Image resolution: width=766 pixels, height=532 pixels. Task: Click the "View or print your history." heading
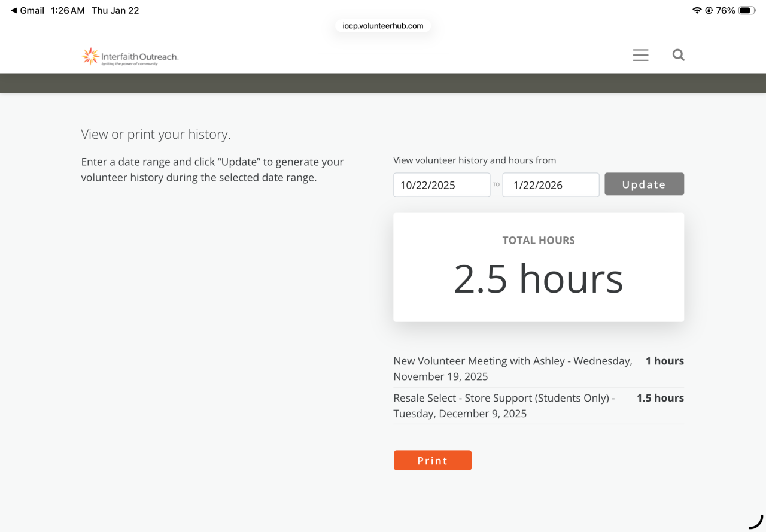(156, 135)
